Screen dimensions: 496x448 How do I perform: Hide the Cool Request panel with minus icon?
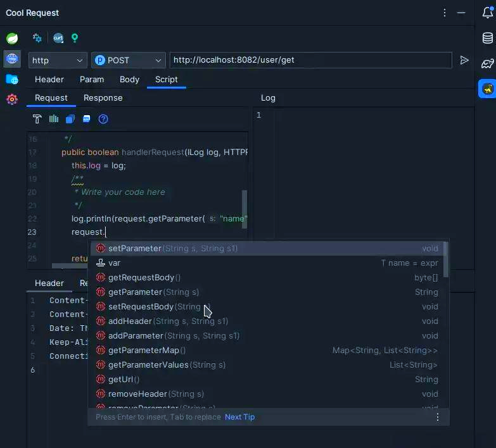(x=461, y=13)
